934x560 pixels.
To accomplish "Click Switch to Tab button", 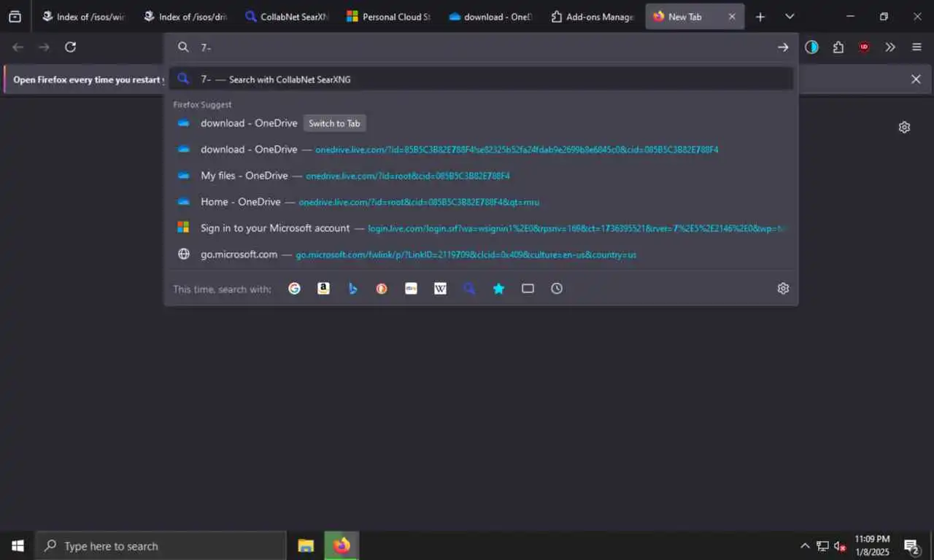I will [x=334, y=123].
